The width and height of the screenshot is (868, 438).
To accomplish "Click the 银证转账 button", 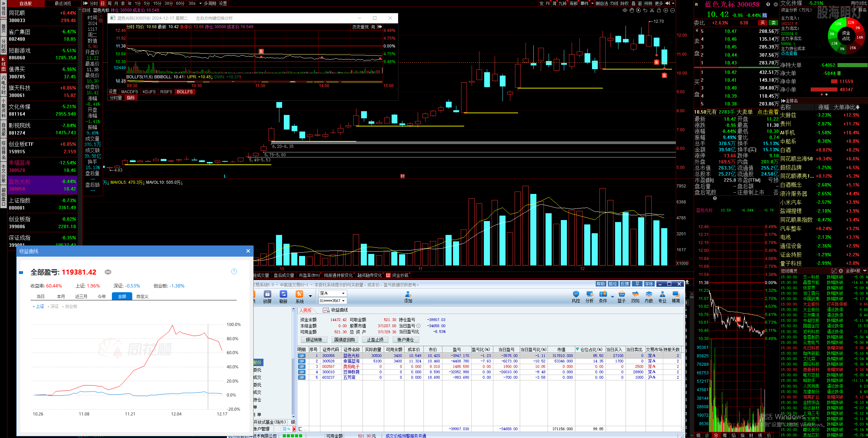I will tap(314, 340).
